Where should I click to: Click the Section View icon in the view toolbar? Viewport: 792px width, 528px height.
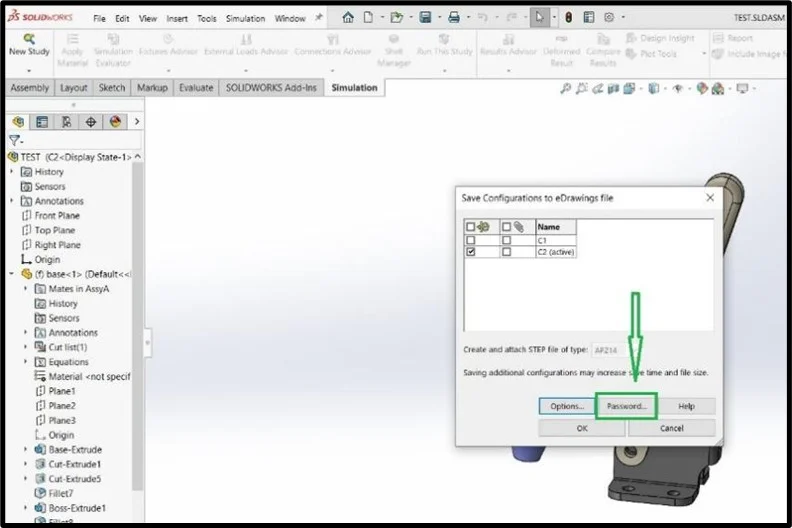[613, 89]
